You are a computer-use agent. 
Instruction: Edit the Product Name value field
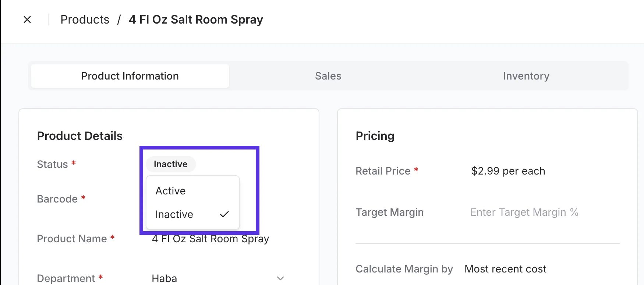210,239
